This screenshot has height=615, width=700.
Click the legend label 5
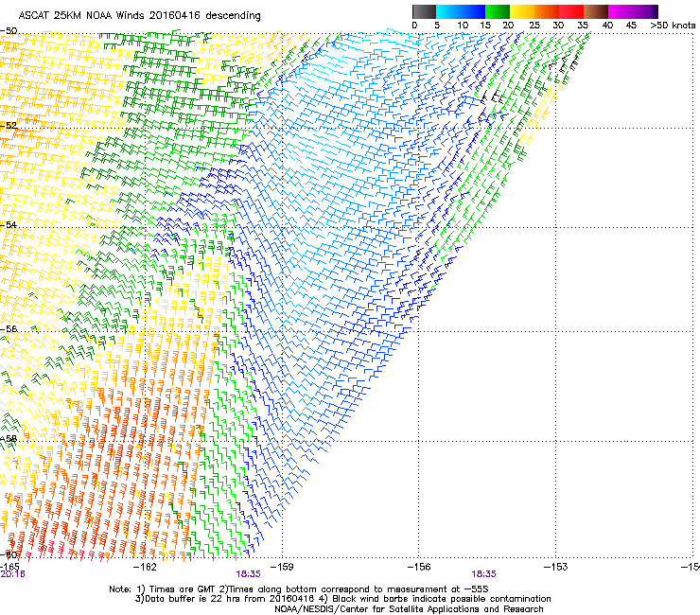click(x=437, y=25)
